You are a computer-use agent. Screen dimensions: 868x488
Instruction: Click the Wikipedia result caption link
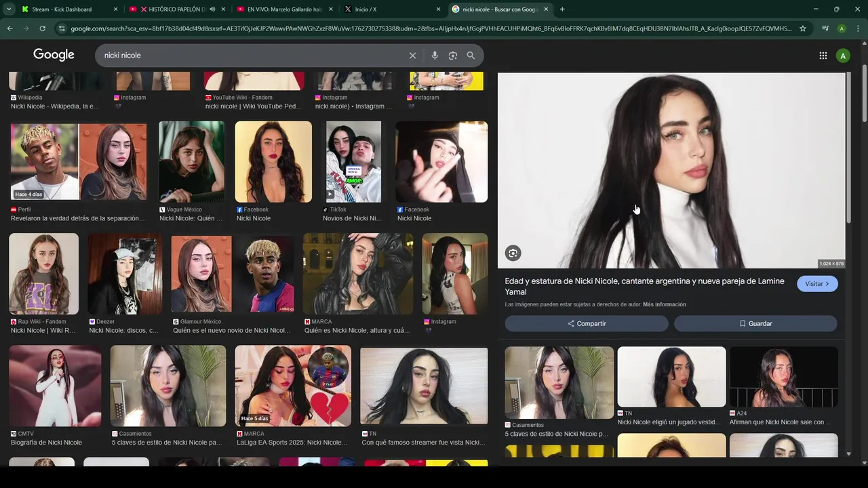54,106
